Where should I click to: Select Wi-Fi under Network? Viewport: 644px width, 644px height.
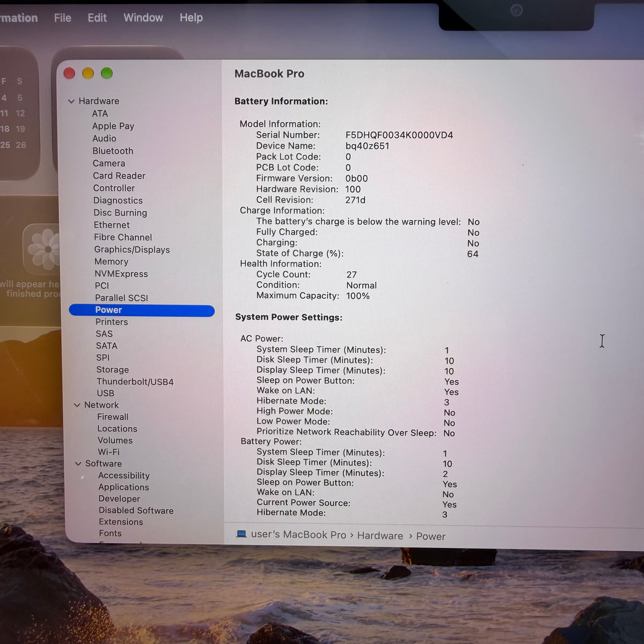coord(108,452)
